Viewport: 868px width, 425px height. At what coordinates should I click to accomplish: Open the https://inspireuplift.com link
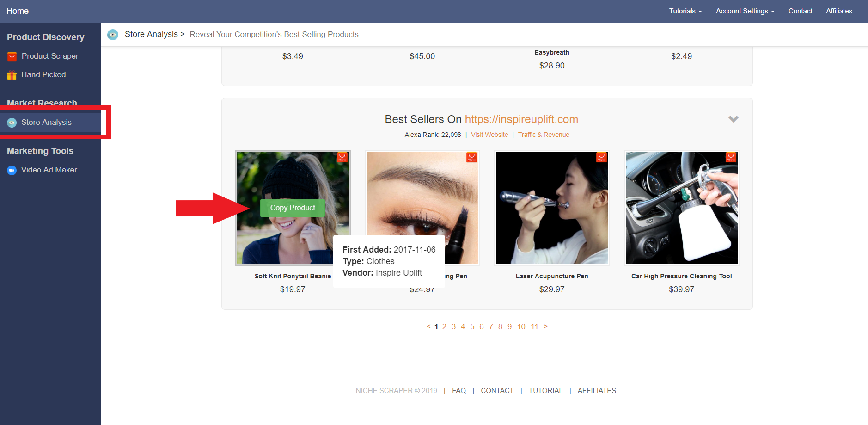pos(521,119)
